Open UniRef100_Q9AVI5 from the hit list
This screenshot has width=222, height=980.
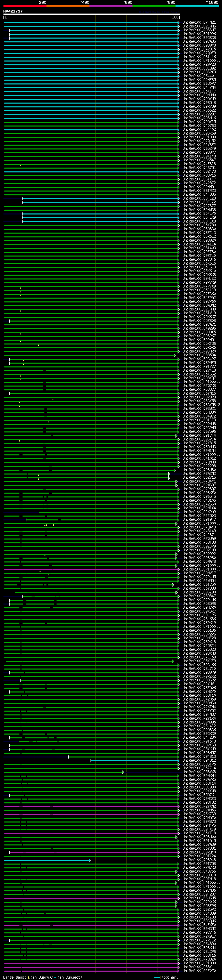(199, 122)
